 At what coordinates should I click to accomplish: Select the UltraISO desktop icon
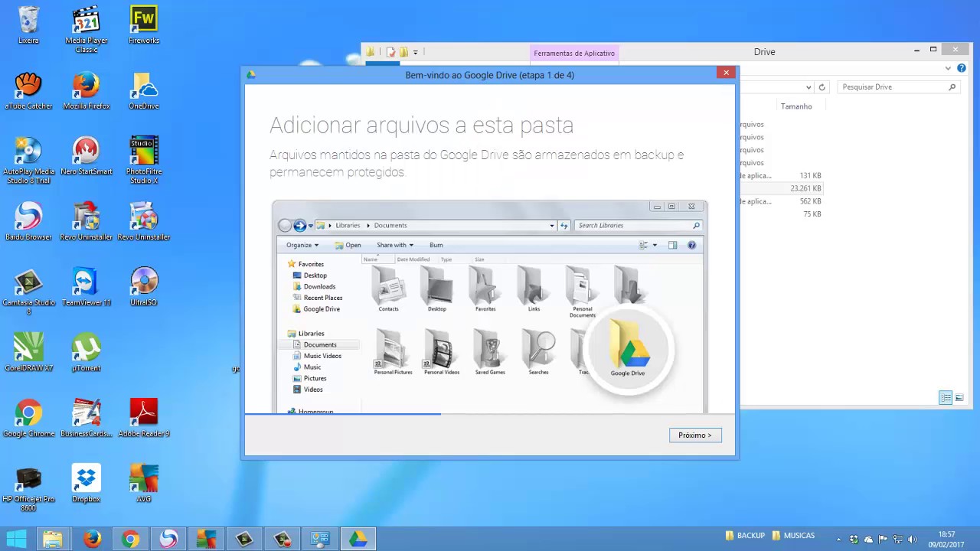pos(144,287)
